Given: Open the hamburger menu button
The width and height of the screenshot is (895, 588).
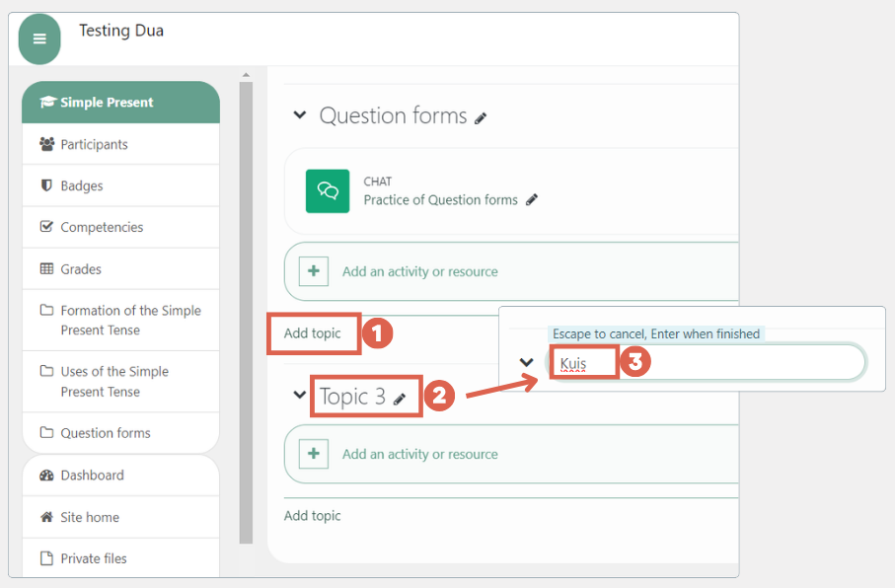Looking at the screenshot, I should pyautogui.click(x=39, y=38).
